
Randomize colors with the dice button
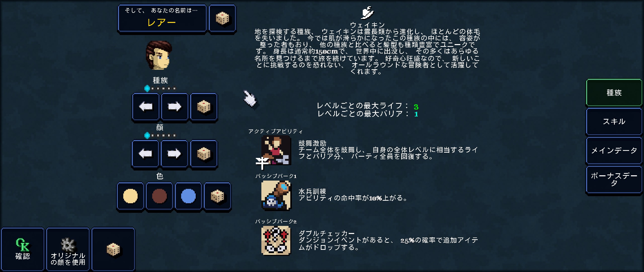pos(218,196)
